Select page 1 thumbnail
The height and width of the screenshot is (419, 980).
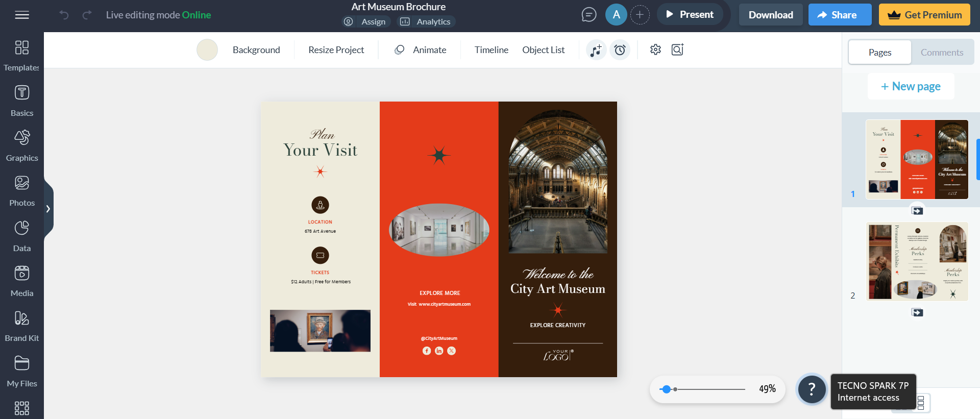(917, 159)
